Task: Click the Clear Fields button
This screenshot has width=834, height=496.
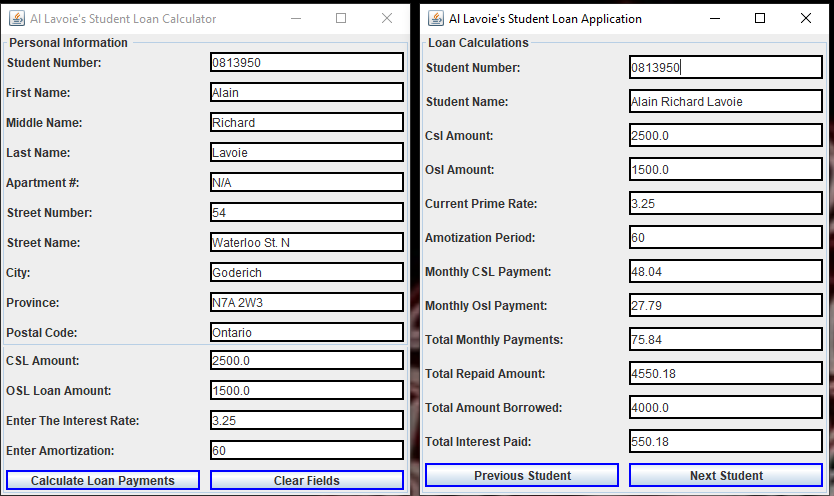Action: (307, 480)
